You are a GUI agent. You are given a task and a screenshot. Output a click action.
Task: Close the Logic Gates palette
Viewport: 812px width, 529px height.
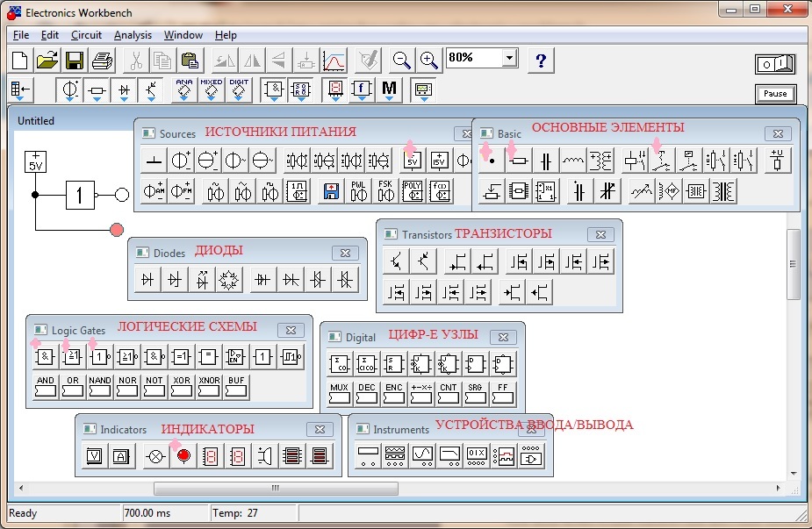pyautogui.click(x=291, y=330)
